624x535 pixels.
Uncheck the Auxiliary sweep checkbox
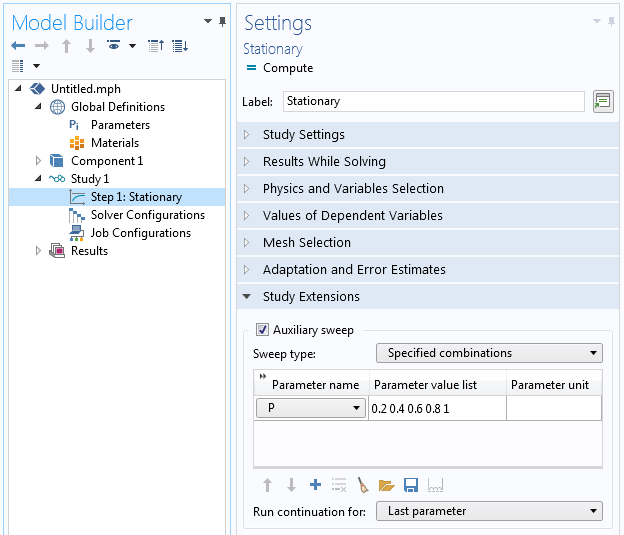262,330
